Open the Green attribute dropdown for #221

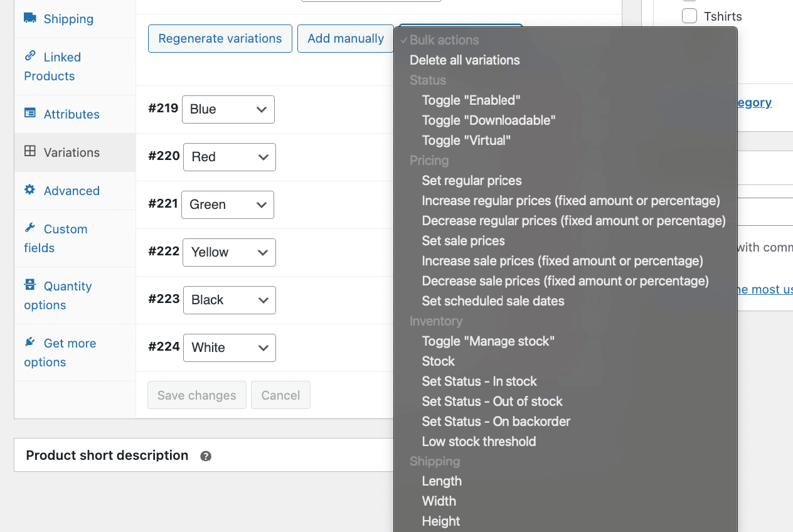(x=228, y=205)
